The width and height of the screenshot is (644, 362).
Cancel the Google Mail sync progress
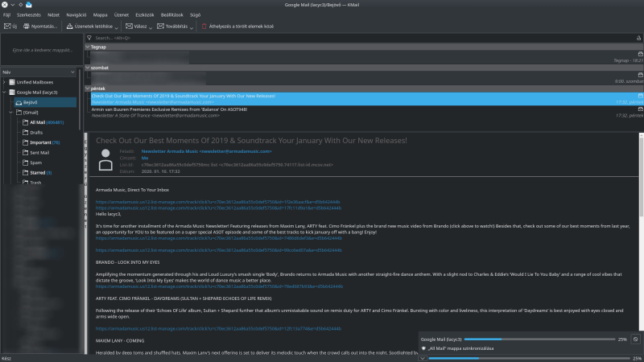tap(635, 339)
